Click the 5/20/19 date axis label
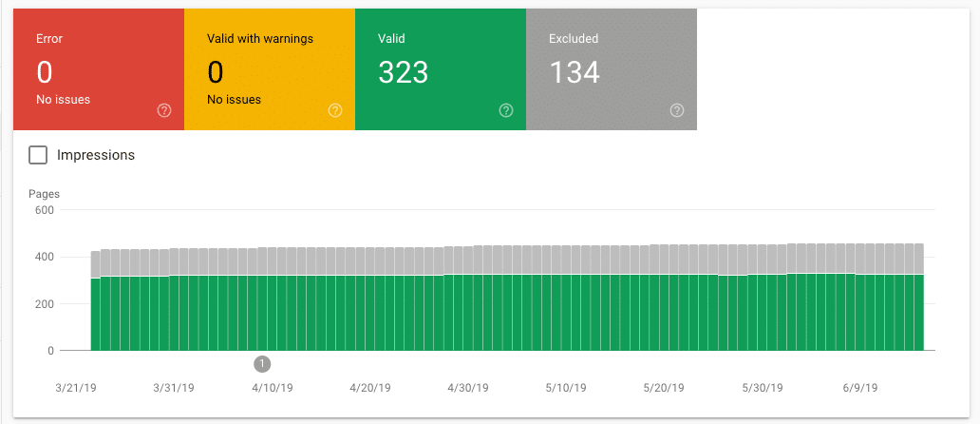This screenshot has width=980, height=424. coord(663,388)
